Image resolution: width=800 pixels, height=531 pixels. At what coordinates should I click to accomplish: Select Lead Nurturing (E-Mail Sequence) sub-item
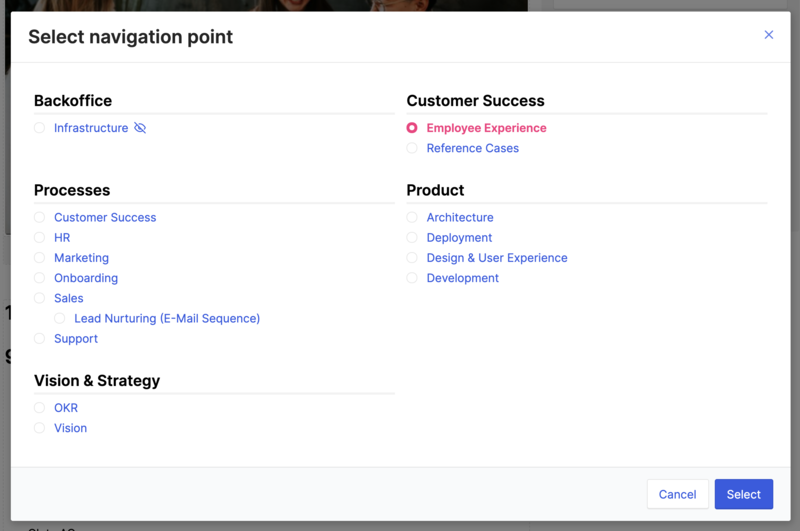167,318
